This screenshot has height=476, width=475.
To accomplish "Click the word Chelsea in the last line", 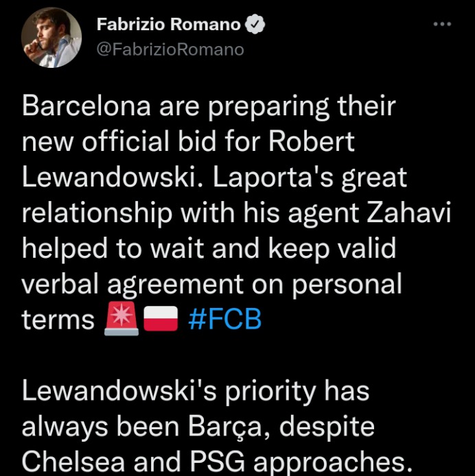I will 73,462.
